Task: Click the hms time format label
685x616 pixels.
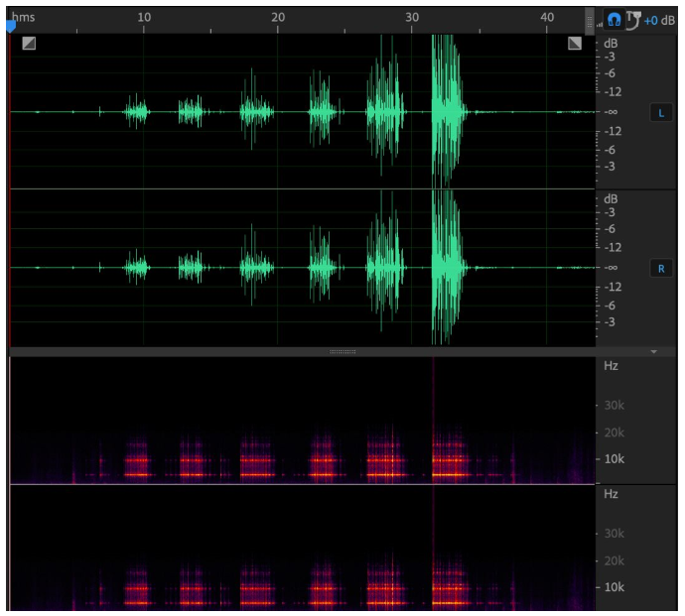Action: point(23,18)
